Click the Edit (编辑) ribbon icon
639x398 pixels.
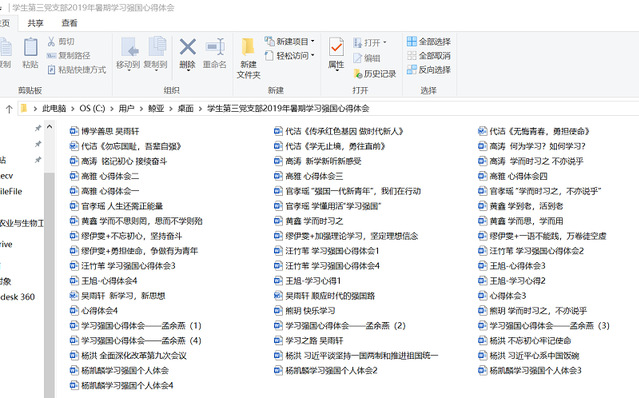click(357, 58)
